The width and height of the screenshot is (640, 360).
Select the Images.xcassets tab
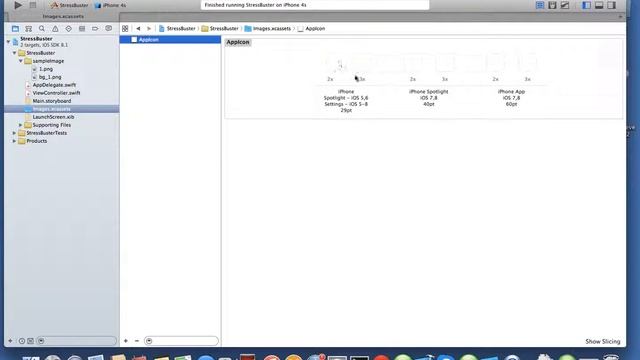tap(63, 17)
